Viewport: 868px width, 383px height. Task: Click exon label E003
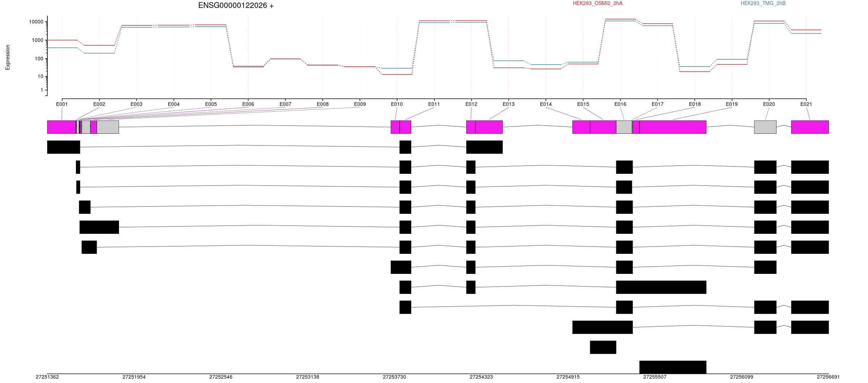(x=136, y=104)
